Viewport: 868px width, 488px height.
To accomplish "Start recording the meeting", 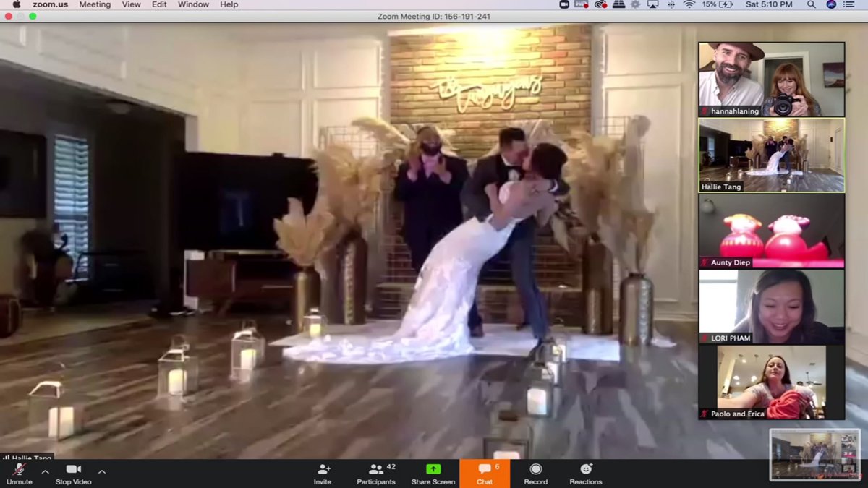I will pyautogui.click(x=535, y=474).
